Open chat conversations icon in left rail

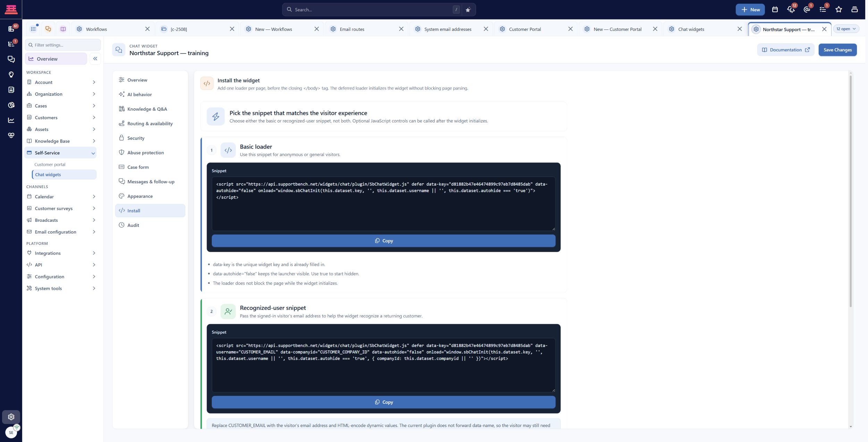[x=11, y=59]
